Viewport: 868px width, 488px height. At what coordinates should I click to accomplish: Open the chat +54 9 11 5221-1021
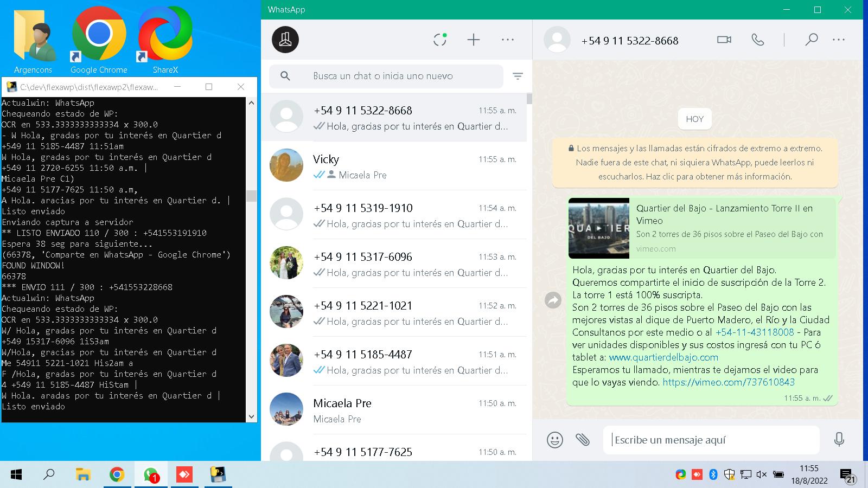tap(394, 312)
